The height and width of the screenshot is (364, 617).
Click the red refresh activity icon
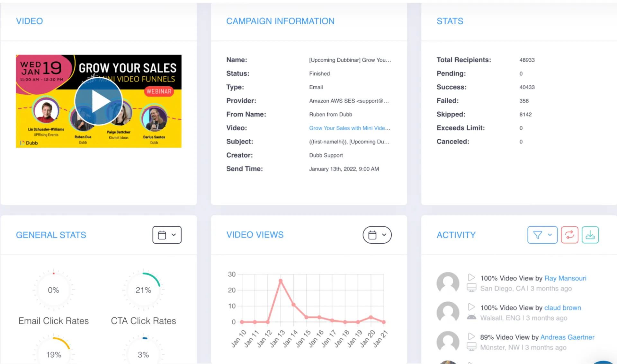pos(569,235)
